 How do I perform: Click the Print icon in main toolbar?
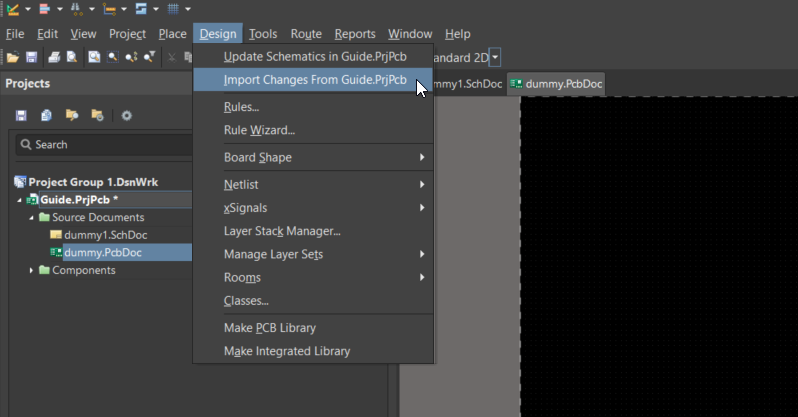[x=56, y=58]
